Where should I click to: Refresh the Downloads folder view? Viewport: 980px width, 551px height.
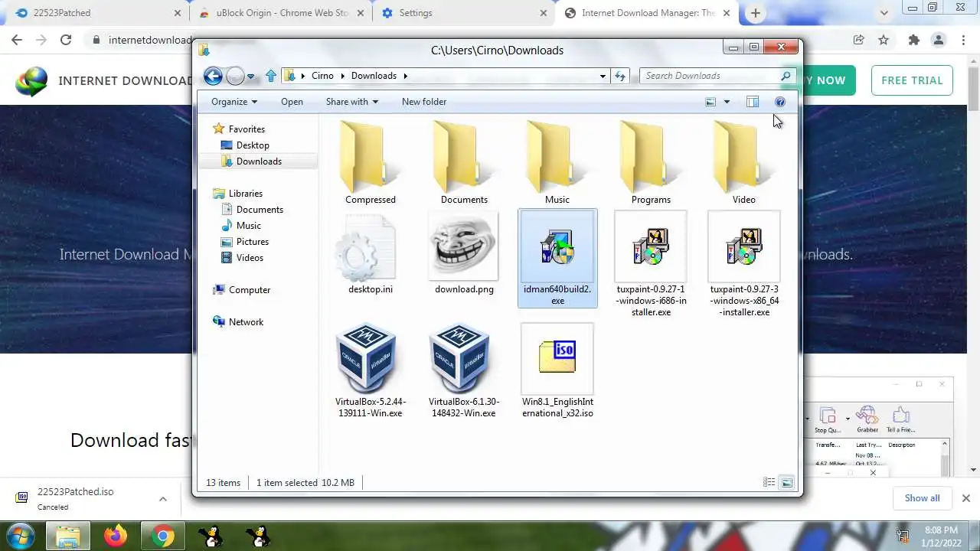pos(620,76)
